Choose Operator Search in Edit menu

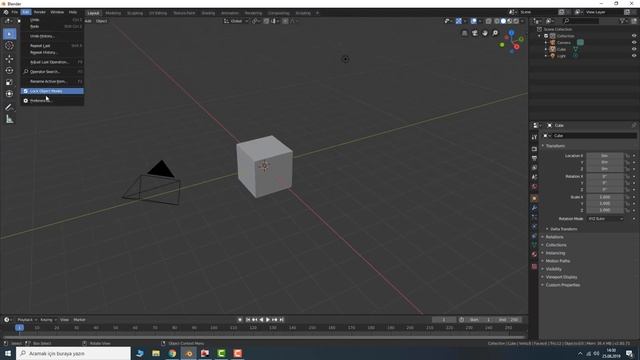click(52, 72)
